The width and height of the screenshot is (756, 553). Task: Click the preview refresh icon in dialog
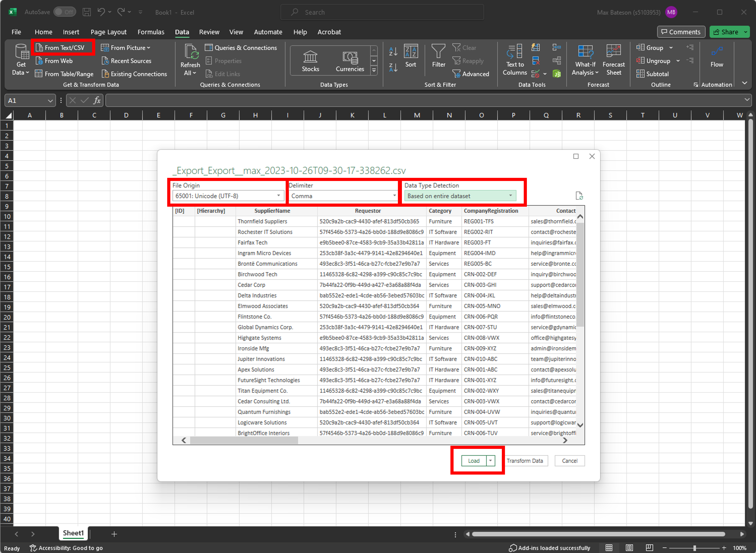[x=579, y=196]
